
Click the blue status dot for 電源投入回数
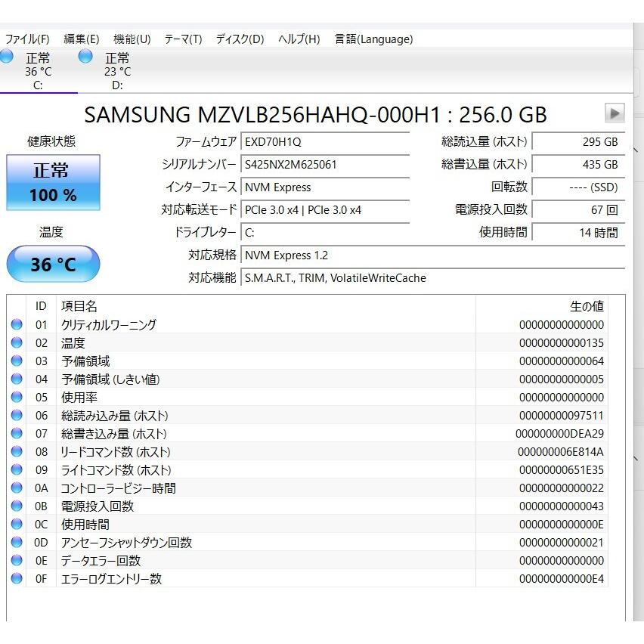click(17, 506)
